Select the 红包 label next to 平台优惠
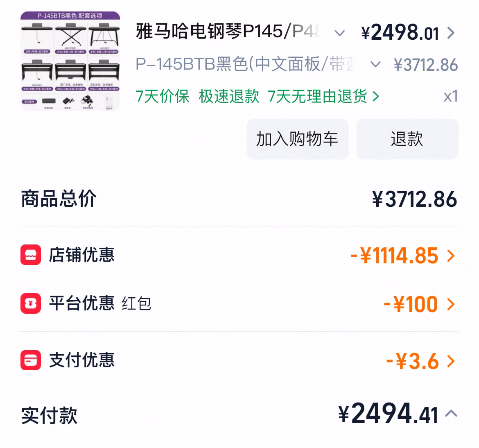 click(x=136, y=304)
